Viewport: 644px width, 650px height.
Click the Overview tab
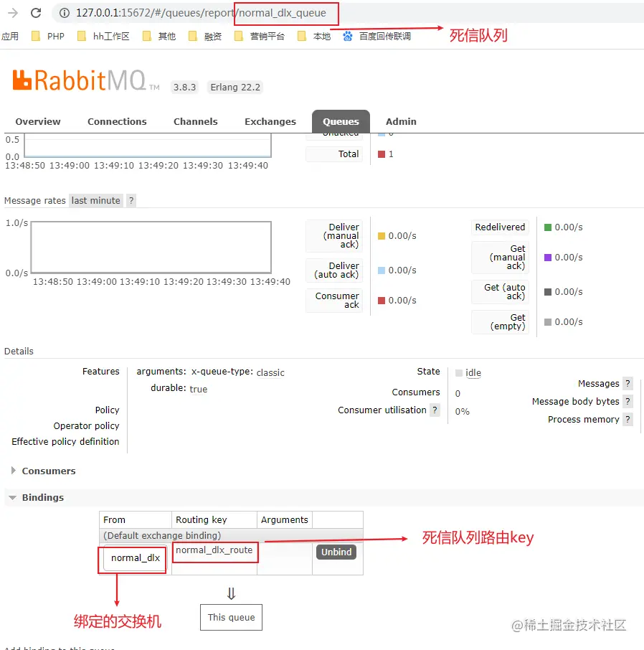(38, 121)
